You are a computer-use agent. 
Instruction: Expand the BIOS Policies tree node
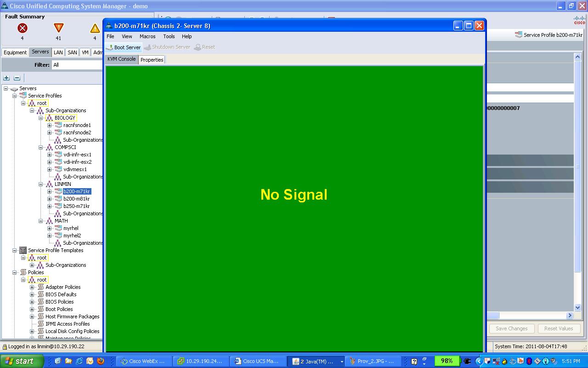pos(32,302)
